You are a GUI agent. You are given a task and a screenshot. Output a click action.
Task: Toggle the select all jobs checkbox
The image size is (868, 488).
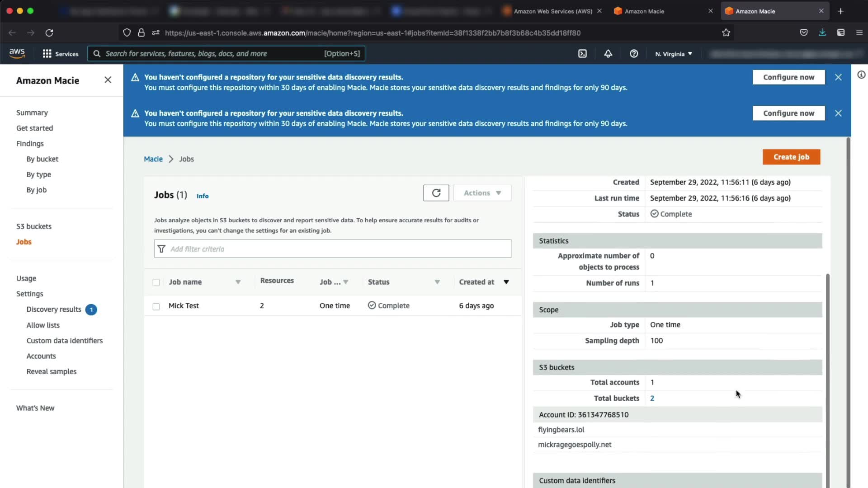click(x=156, y=282)
